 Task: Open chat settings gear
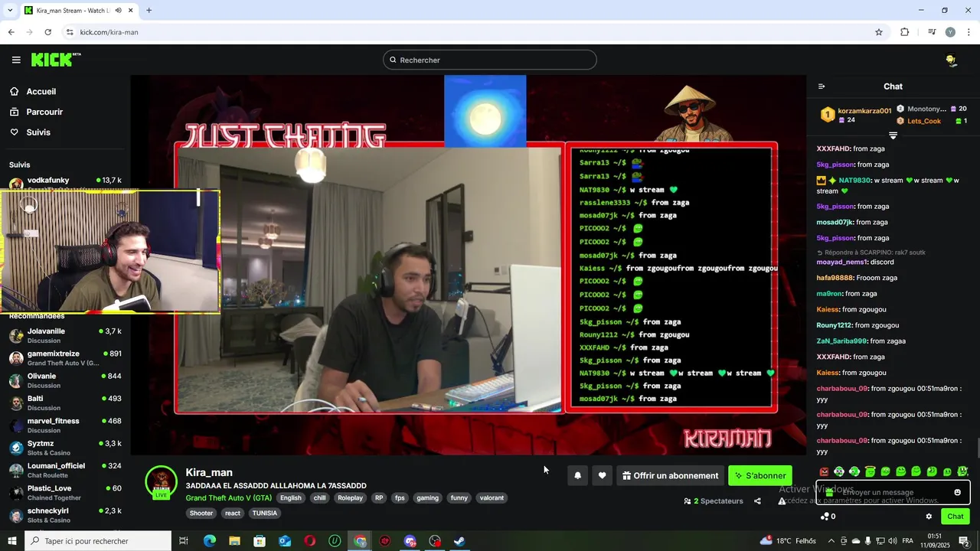(x=929, y=517)
